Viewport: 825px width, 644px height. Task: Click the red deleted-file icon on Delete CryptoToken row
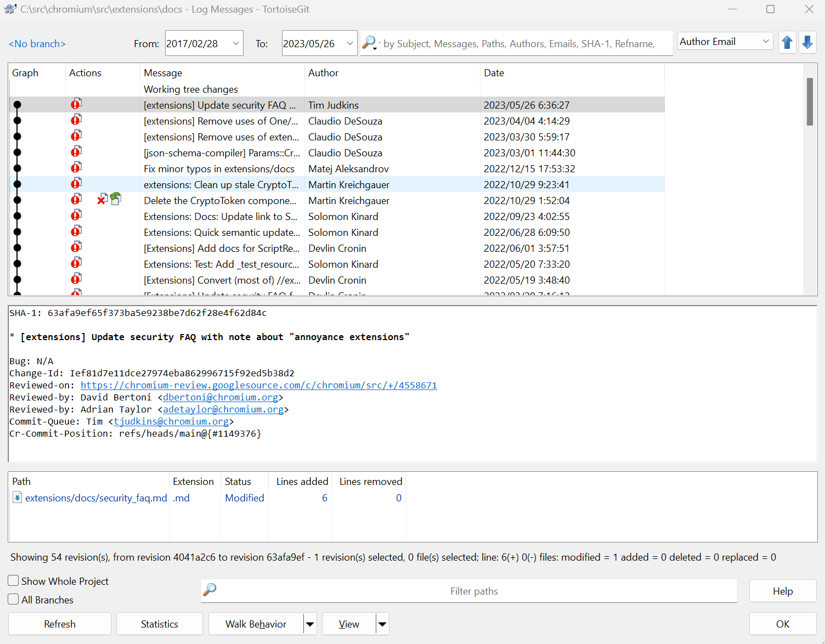point(101,199)
